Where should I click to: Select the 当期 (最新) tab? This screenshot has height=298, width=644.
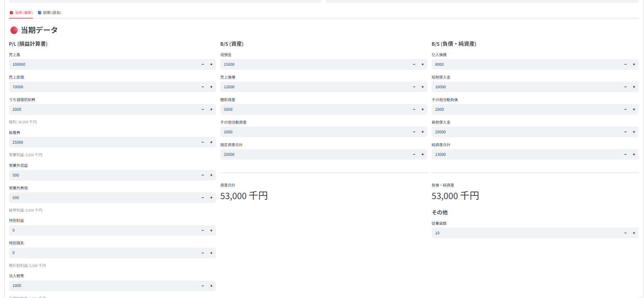coord(21,13)
